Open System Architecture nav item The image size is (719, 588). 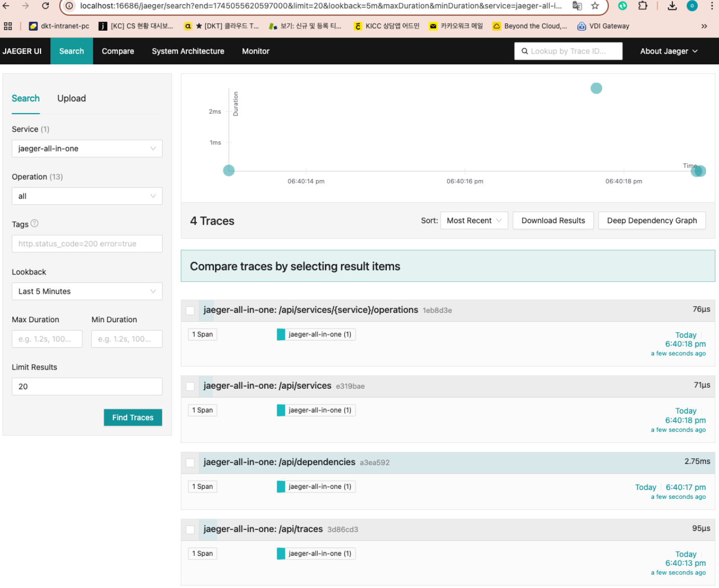(188, 51)
